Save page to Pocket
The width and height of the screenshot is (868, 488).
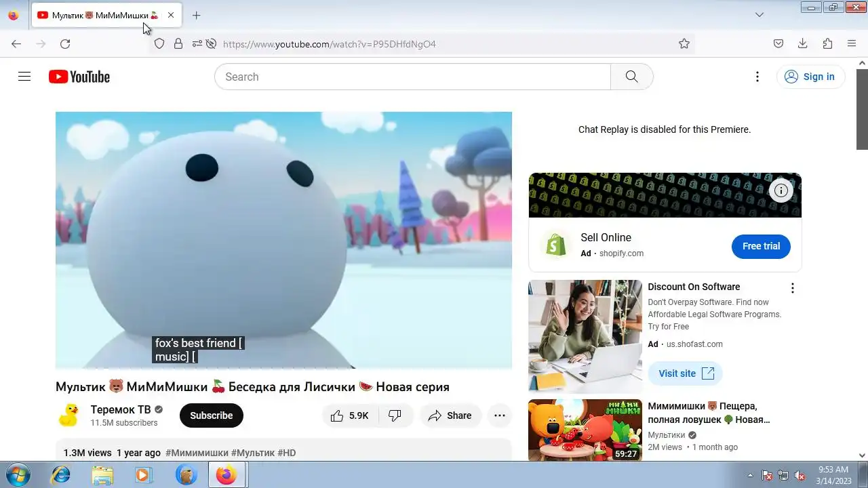[778, 43]
